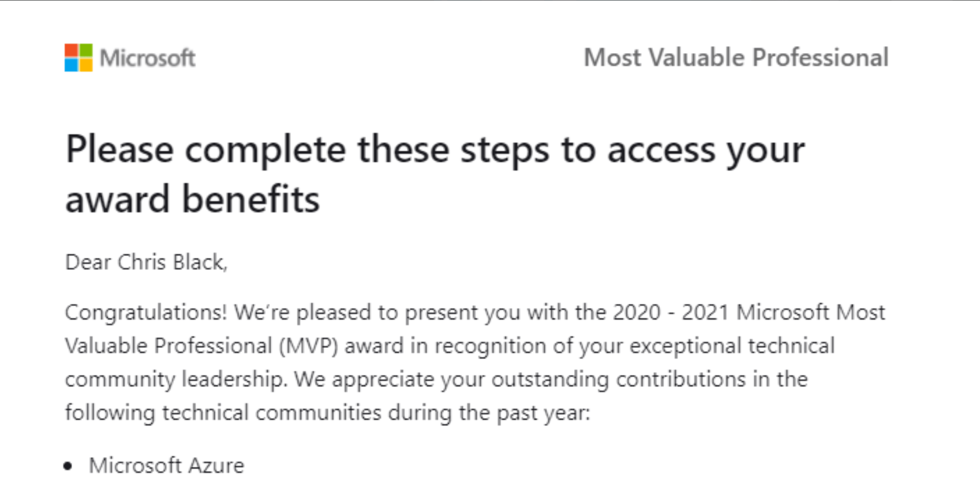This screenshot has height=490, width=980.
Task: Click the "(MVP)" abbreviation in the paragraph
Action: 308,346
